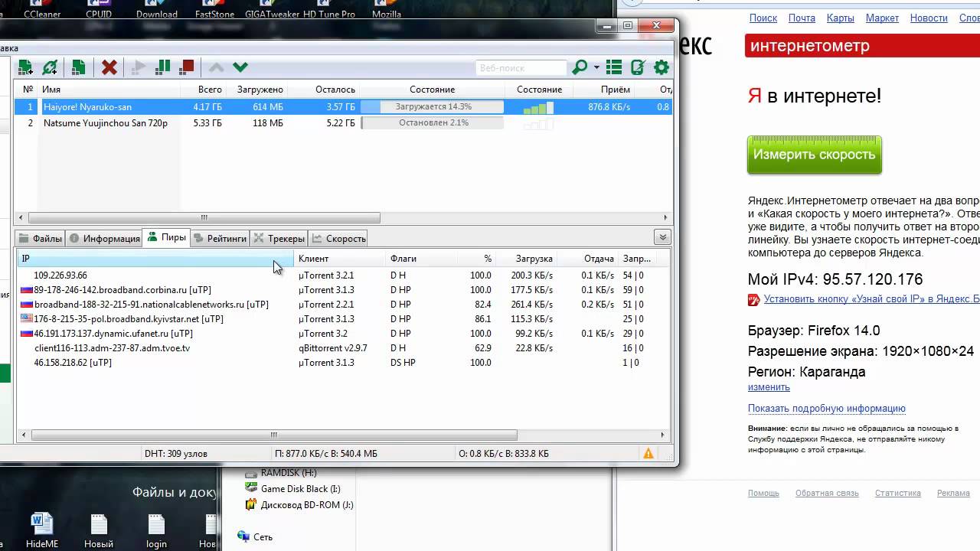Click the Start torrent play icon
980x551 pixels.
(139, 67)
